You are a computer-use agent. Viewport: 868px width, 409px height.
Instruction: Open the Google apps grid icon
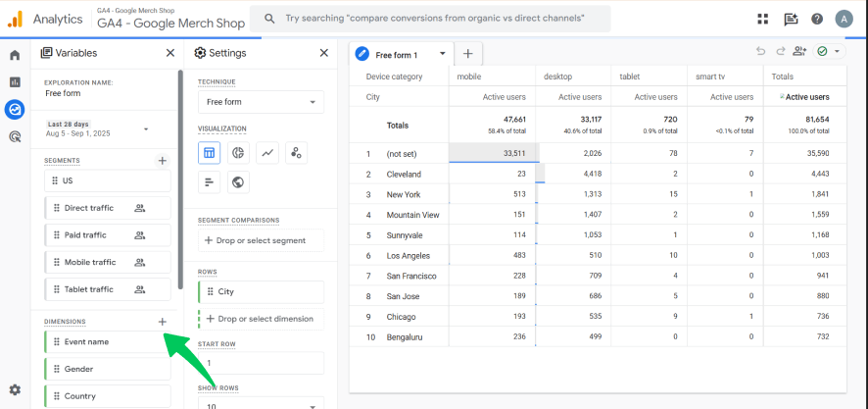[763, 19]
